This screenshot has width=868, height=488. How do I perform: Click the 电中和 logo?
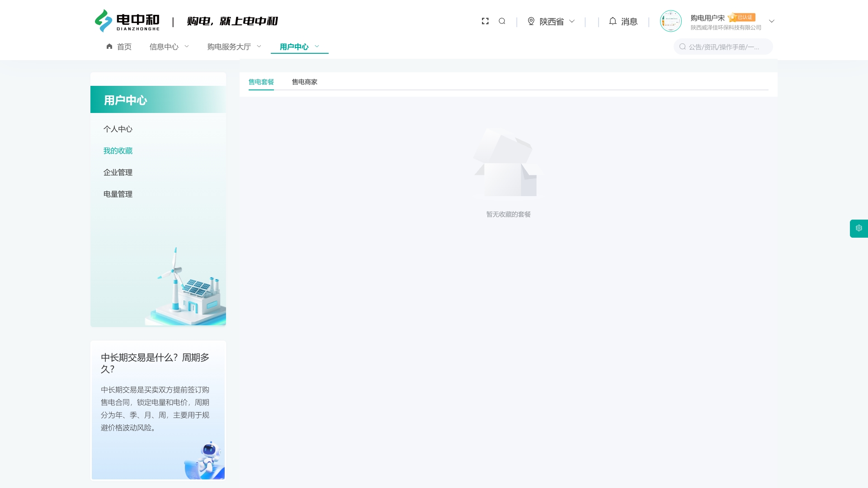tap(127, 21)
